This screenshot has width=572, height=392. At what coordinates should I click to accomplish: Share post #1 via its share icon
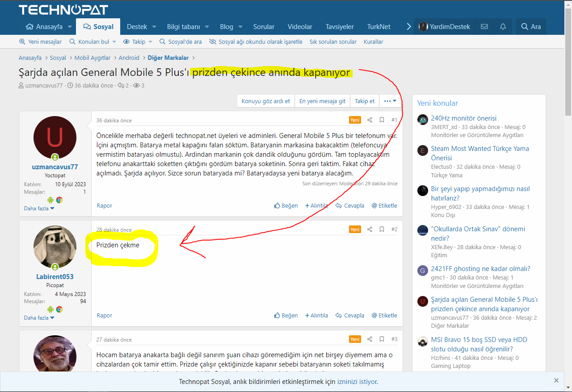tap(370, 120)
